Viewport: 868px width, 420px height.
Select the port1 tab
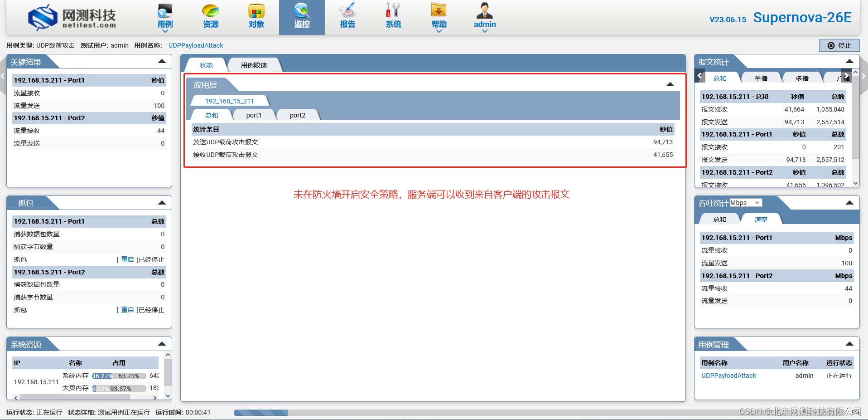(x=254, y=115)
